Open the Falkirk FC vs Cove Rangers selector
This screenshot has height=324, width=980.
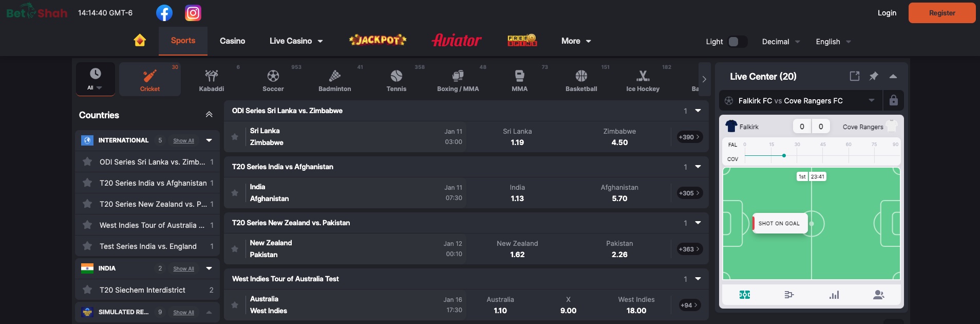click(x=801, y=101)
